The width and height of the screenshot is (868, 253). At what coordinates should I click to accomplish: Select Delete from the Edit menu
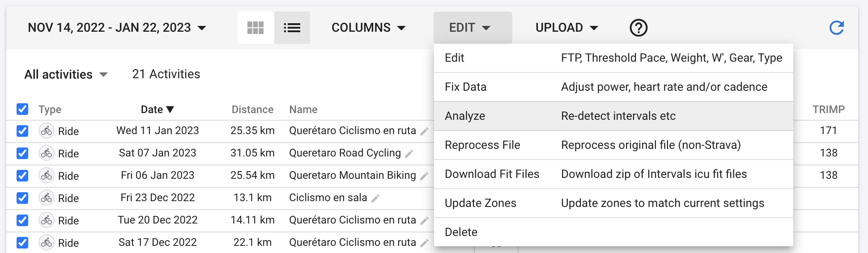(x=461, y=232)
